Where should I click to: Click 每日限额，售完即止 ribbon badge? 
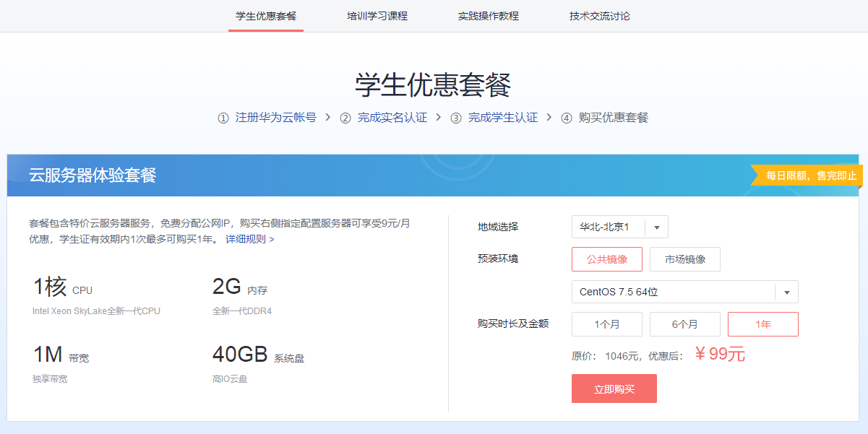807,175
